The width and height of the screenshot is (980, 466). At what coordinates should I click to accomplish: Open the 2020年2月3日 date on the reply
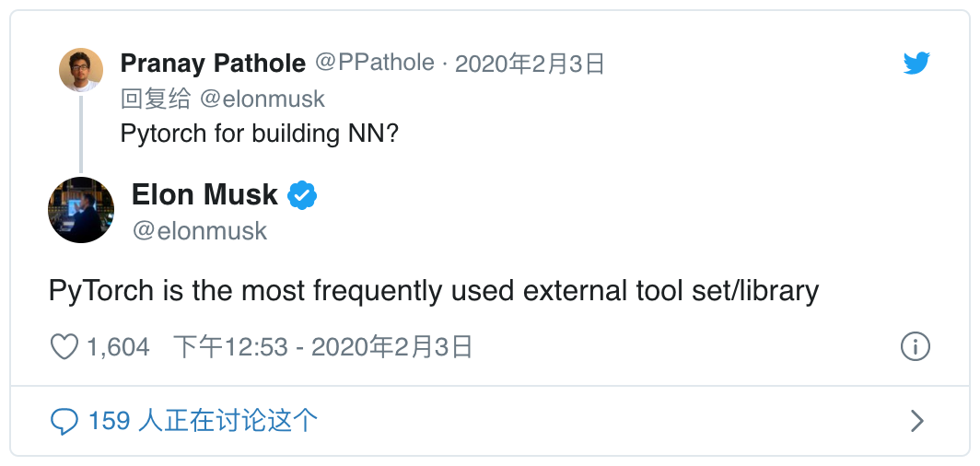530,64
